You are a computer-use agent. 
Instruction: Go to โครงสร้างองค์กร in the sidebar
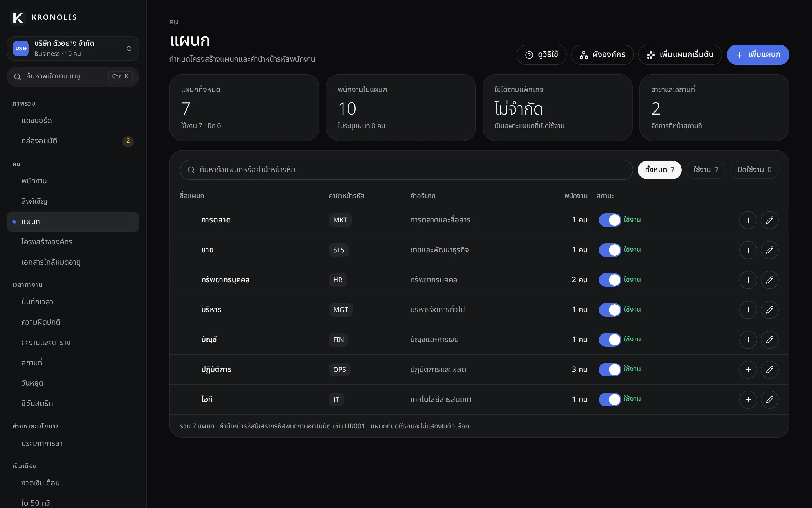click(x=73, y=242)
